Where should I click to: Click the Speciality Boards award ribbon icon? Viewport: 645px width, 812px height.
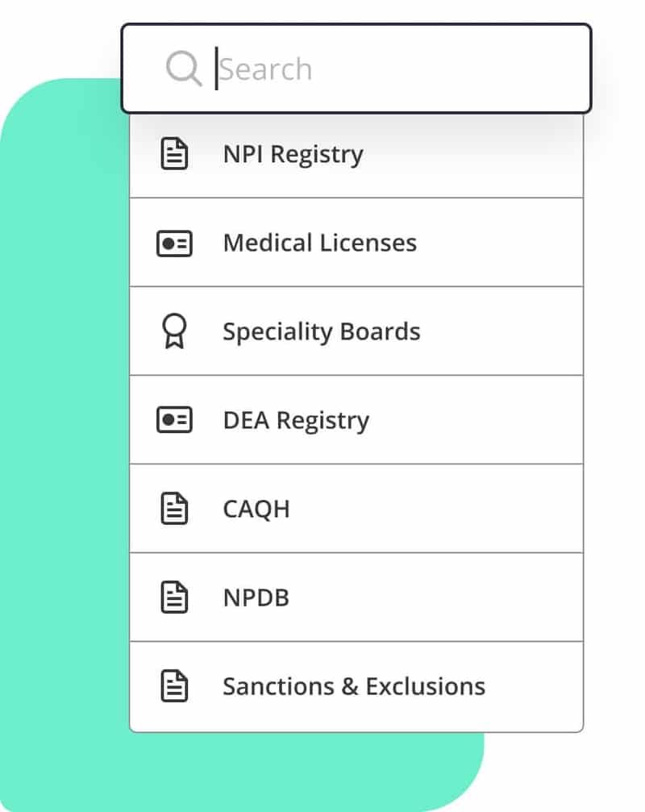(174, 331)
